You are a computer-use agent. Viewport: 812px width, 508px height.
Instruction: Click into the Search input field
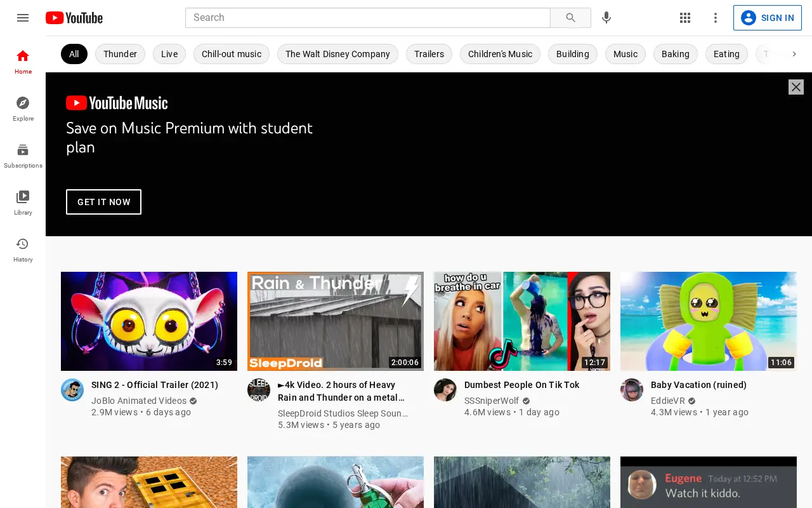click(368, 18)
